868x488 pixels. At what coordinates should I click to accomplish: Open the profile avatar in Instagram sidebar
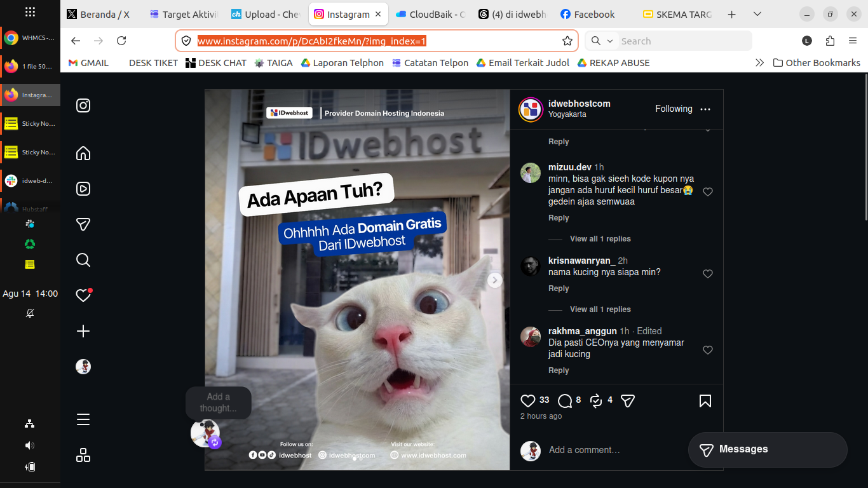[x=83, y=367]
